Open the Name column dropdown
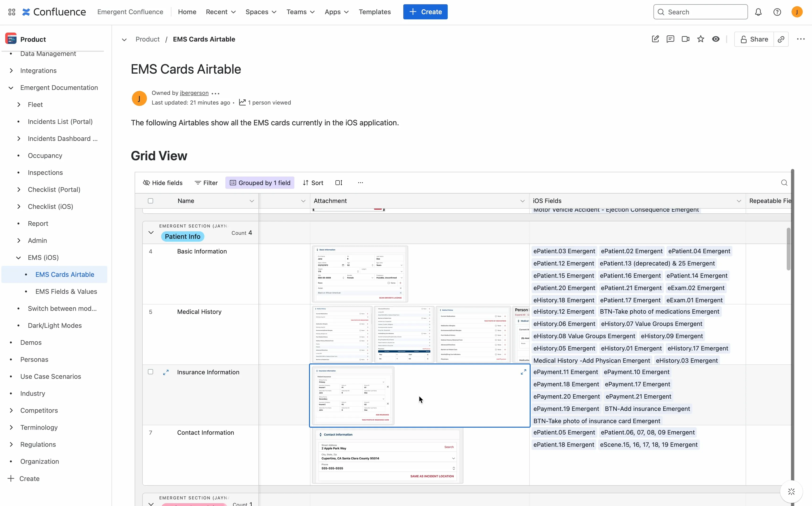This screenshot has height=506, width=812. click(x=252, y=201)
